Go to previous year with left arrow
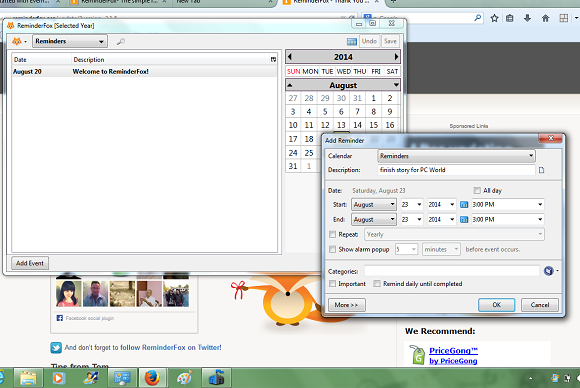 [290, 57]
